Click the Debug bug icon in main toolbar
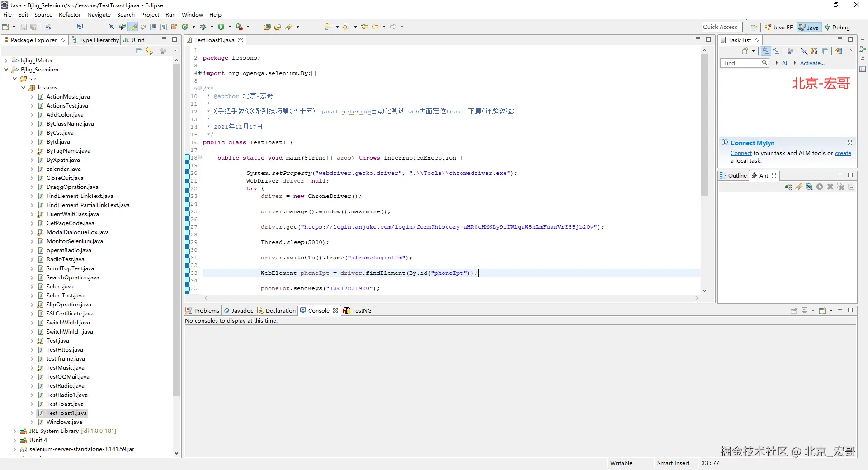 click(x=203, y=27)
